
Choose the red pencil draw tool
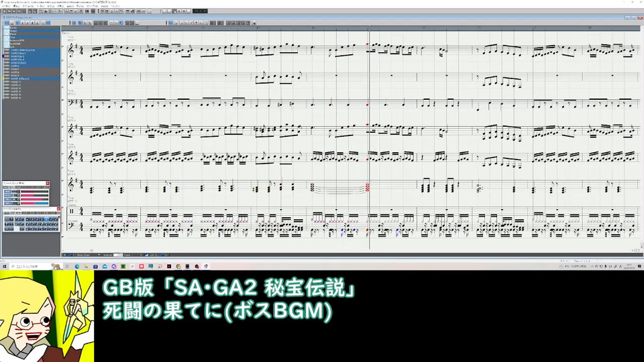tap(191, 23)
